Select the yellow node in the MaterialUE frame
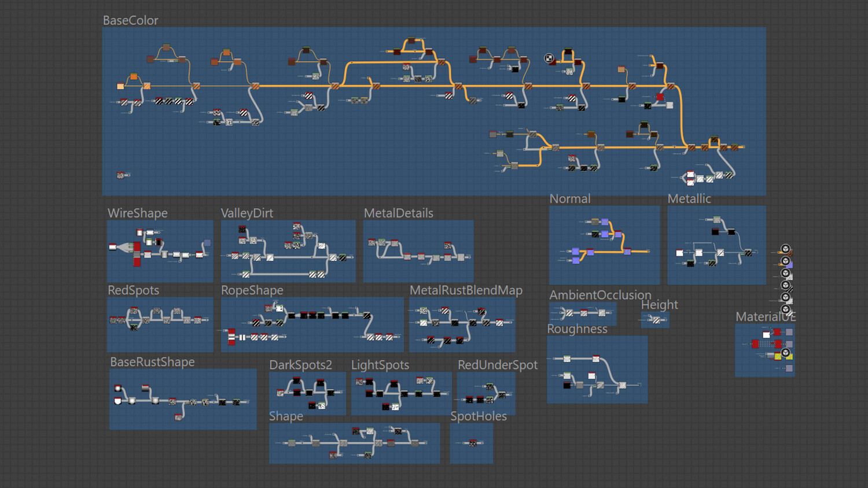This screenshot has width=868, height=488. 778,356
